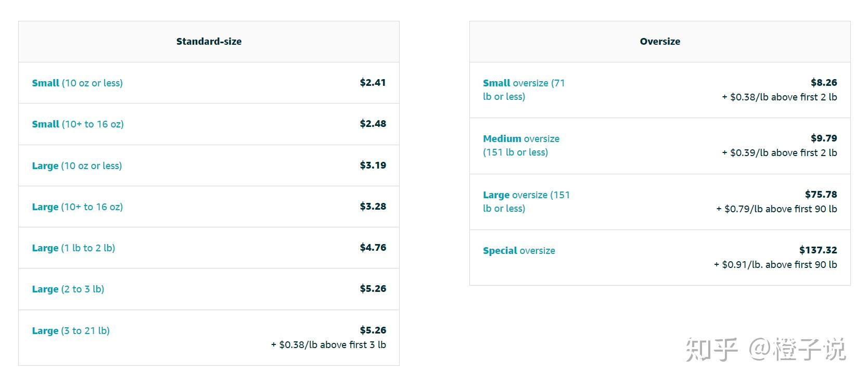Select the $0.38/lb above first 3 lb note

coord(328,344)
